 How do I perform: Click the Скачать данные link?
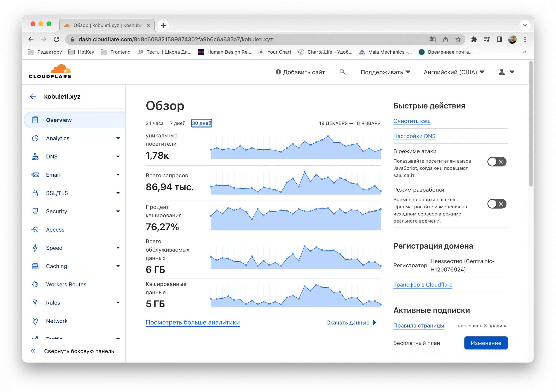(x=351, y=323)
